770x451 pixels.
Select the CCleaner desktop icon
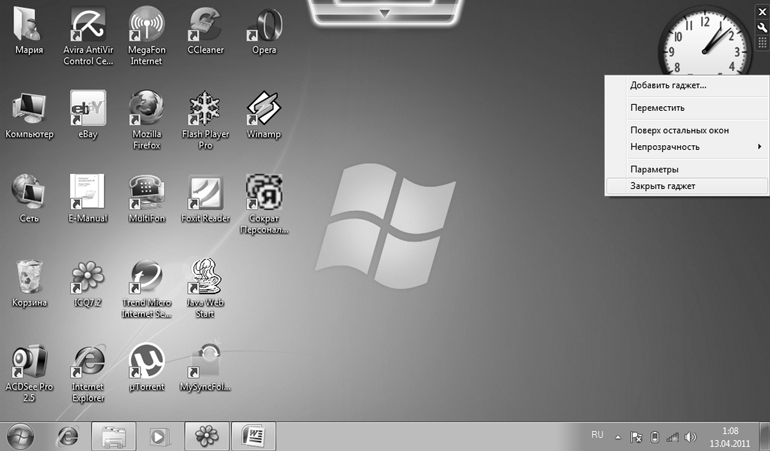[x=205, y=30]
